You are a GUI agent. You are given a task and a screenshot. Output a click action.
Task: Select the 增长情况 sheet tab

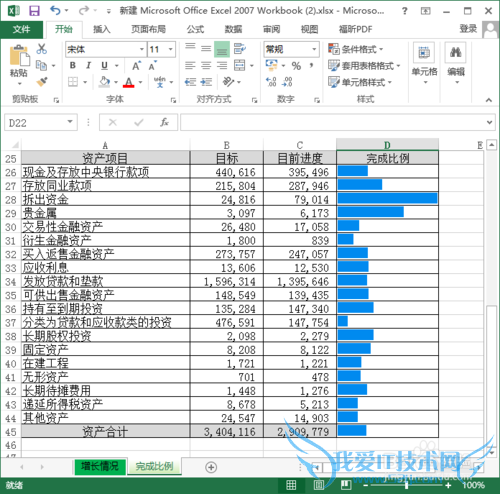(100, 466)
